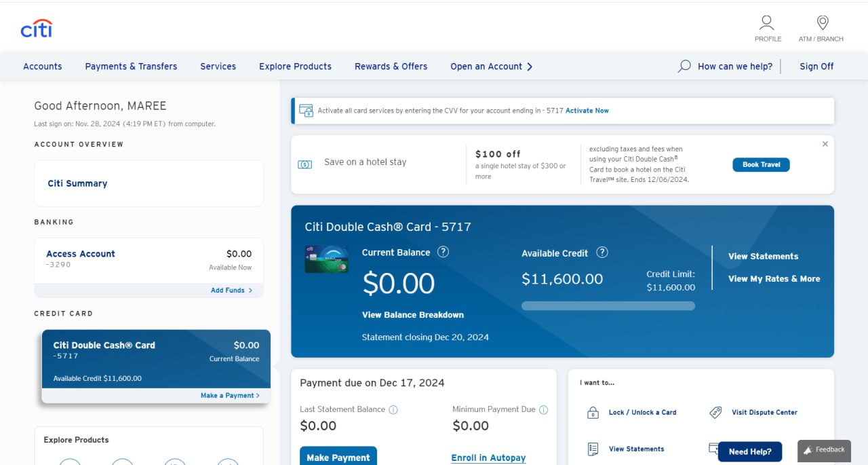Click the Current Balance help icon
The image size is (868, 465).
coord(443,252)
